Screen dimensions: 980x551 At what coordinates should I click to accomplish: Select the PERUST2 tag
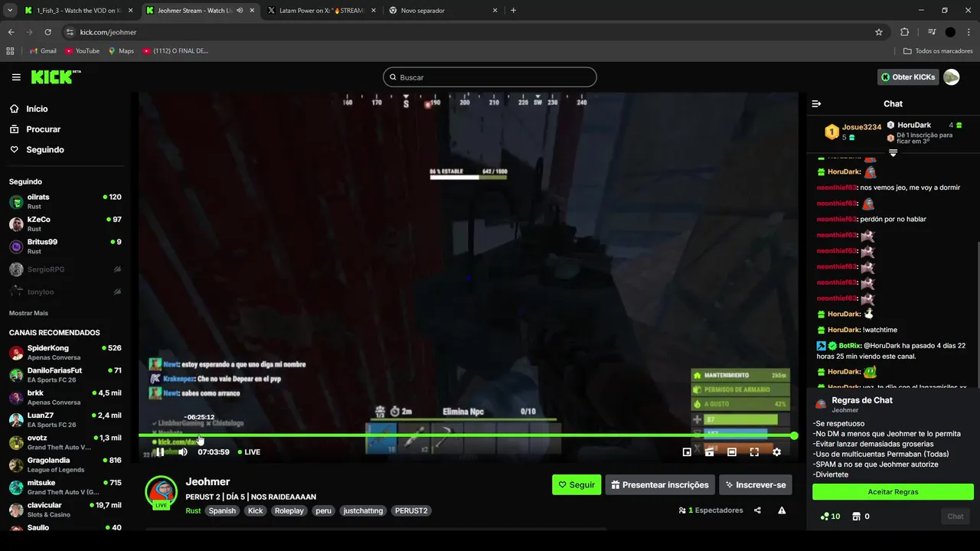(411, 510)
